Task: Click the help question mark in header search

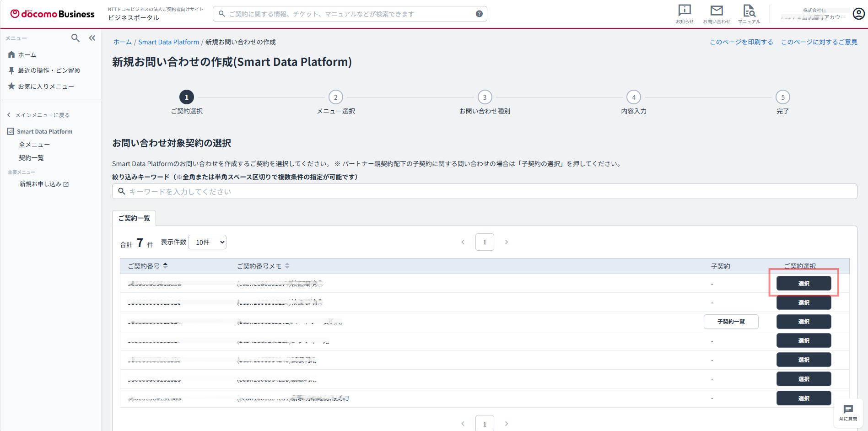Action: click(x=479, y=14)
